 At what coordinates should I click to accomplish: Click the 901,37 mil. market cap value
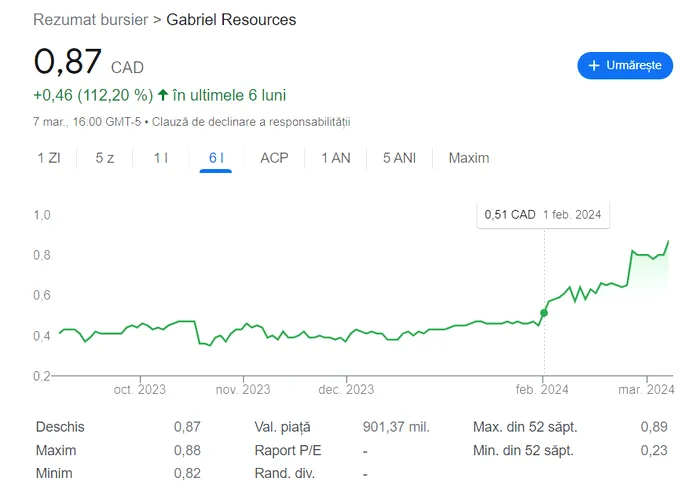click(396, 427)
